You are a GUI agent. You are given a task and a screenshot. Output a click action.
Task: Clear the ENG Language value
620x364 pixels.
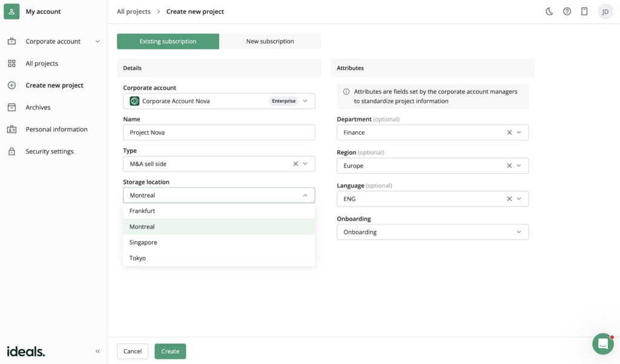click(x=509, y=199)
